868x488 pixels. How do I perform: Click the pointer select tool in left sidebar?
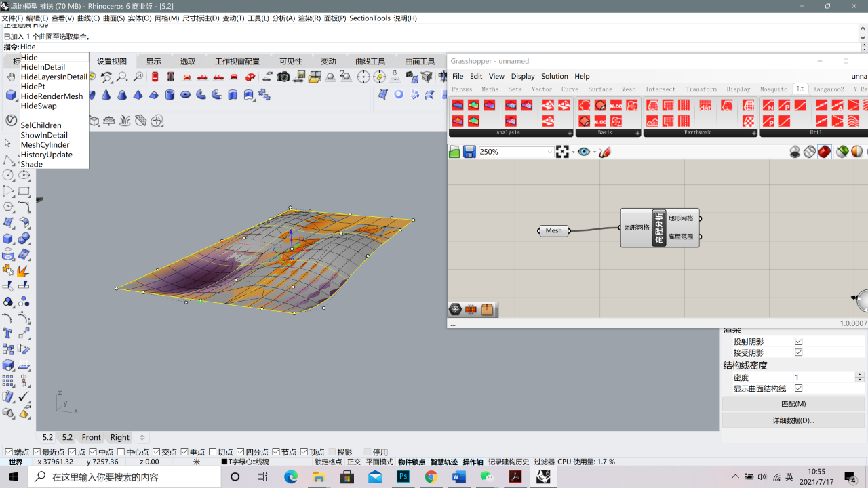tap(8, 143)
